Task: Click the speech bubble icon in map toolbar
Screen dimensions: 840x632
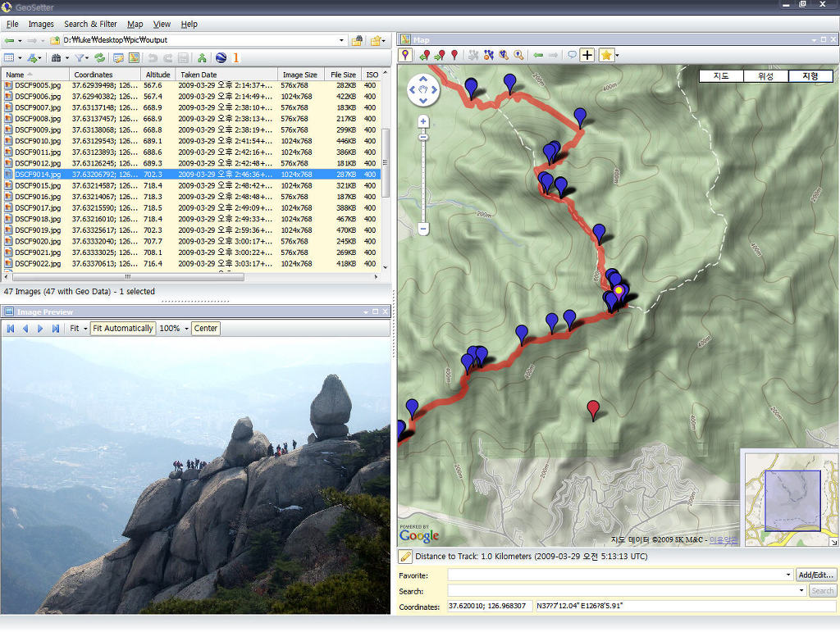Action: pyautogui.click(x=572, y=55)
